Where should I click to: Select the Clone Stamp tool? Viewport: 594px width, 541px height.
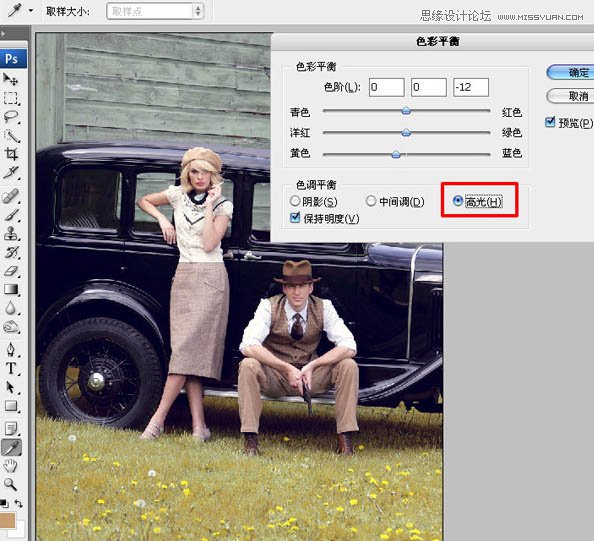[x=11, y=234]
